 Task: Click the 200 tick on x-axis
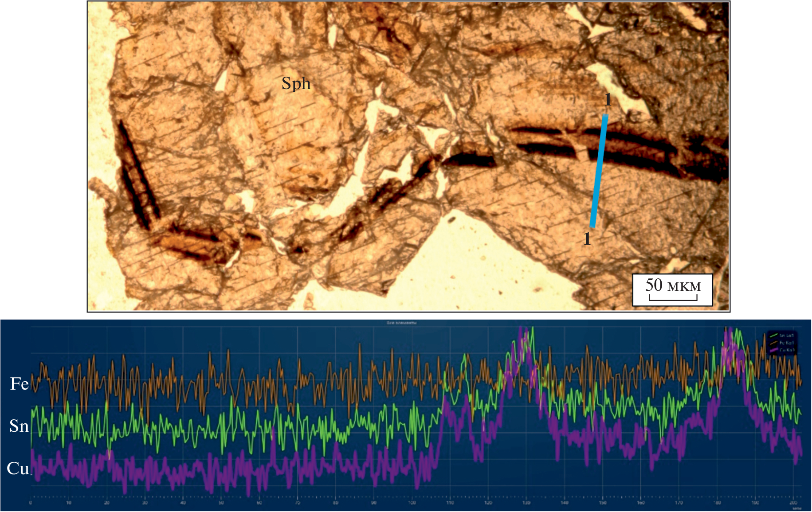793,503
